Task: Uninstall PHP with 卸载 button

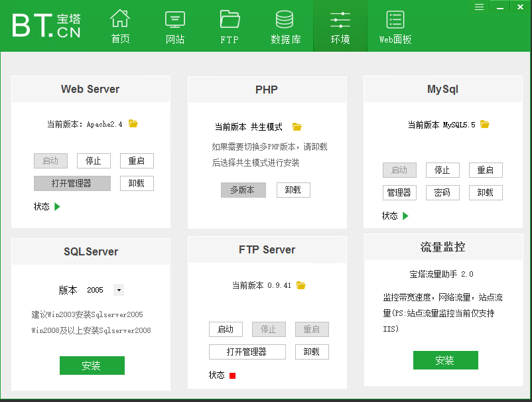Action: (x=293, y=190)
